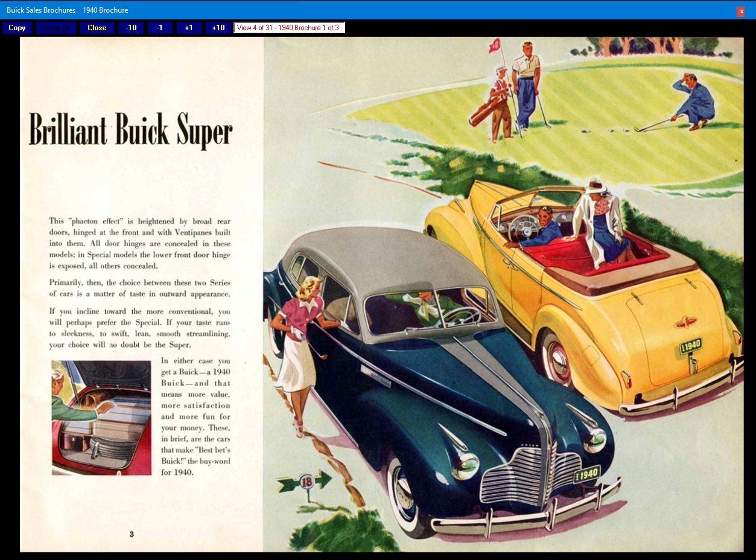This screenshot has width=756, height=560.
Task: Close the brochure viewer with yellow Close
Action: (97, 28)
